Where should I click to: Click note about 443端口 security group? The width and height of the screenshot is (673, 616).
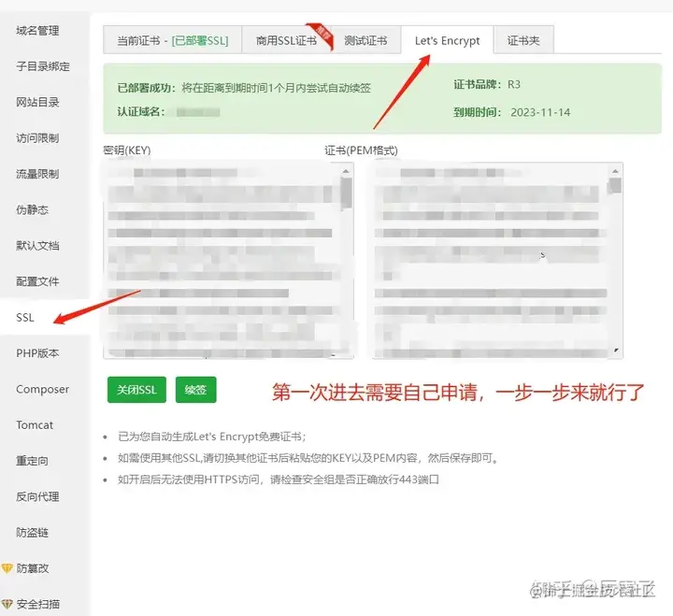[x=279, y=480]
